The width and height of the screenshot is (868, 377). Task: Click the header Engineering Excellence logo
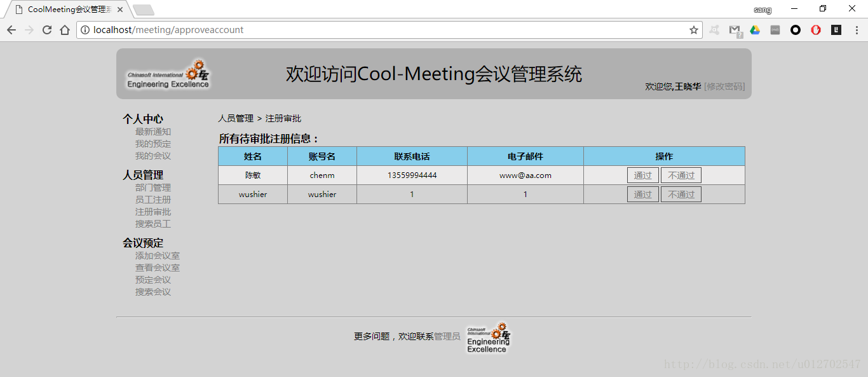[x=168, y=74]
